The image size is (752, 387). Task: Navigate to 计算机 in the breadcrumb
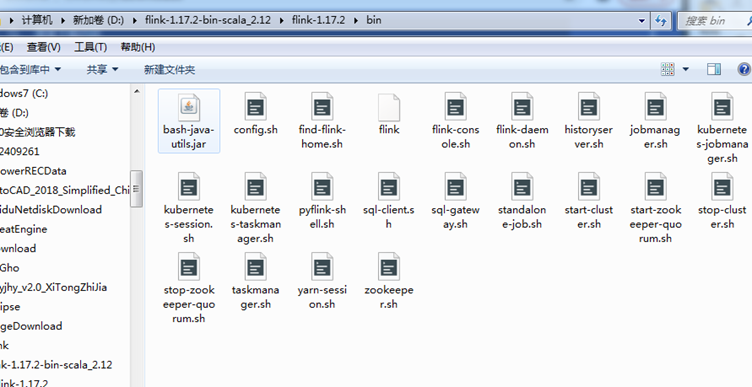[37, 20]
